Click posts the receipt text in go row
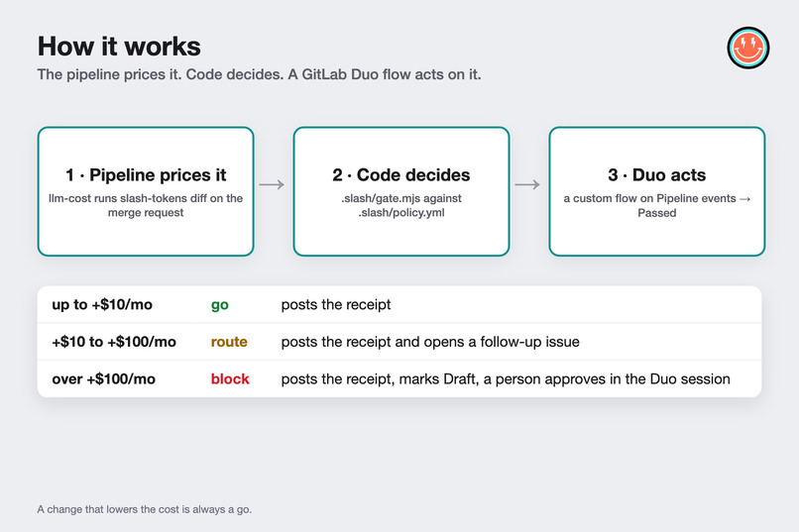Screen dimensions: 799x532 (x=336, y=304)
